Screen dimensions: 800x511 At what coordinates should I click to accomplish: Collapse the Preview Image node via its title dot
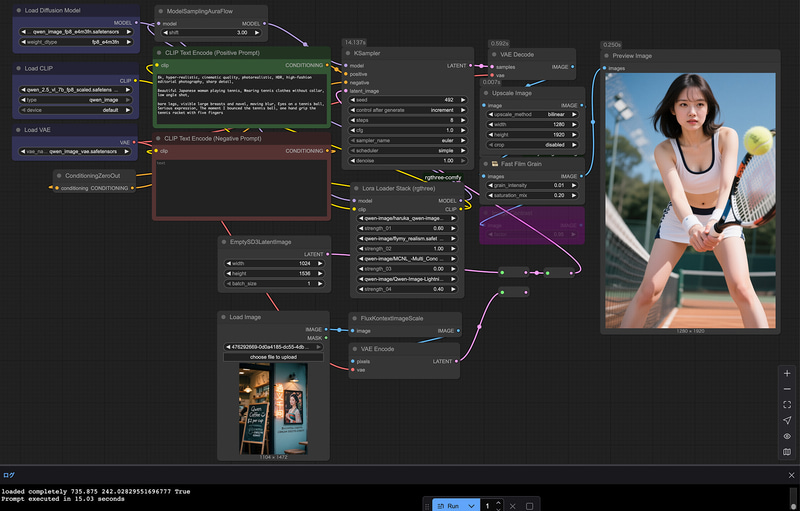[607, 56]
